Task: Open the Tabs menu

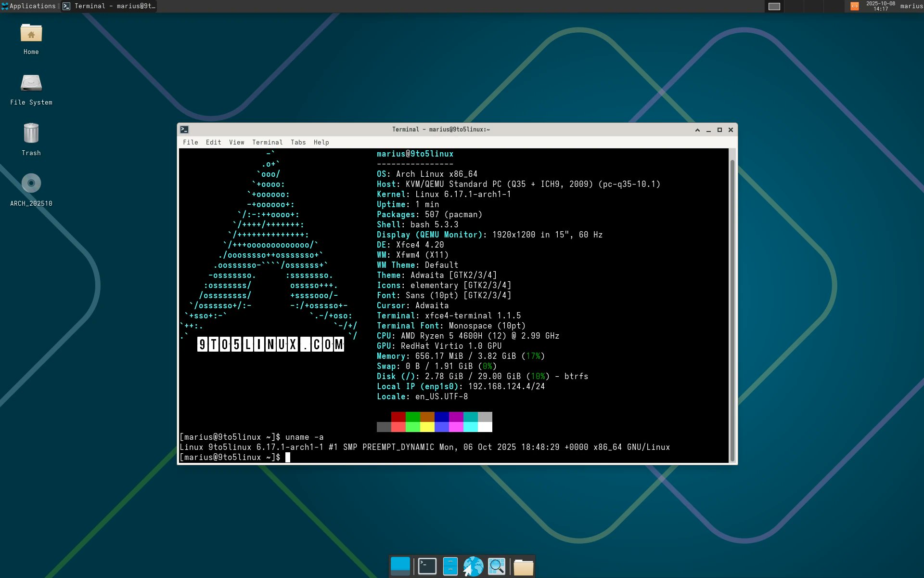Action: (x=298, y=143)
